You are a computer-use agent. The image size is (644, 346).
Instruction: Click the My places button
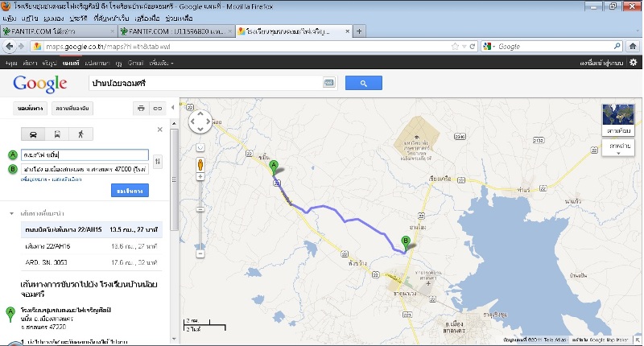click(x=72, y=109)
